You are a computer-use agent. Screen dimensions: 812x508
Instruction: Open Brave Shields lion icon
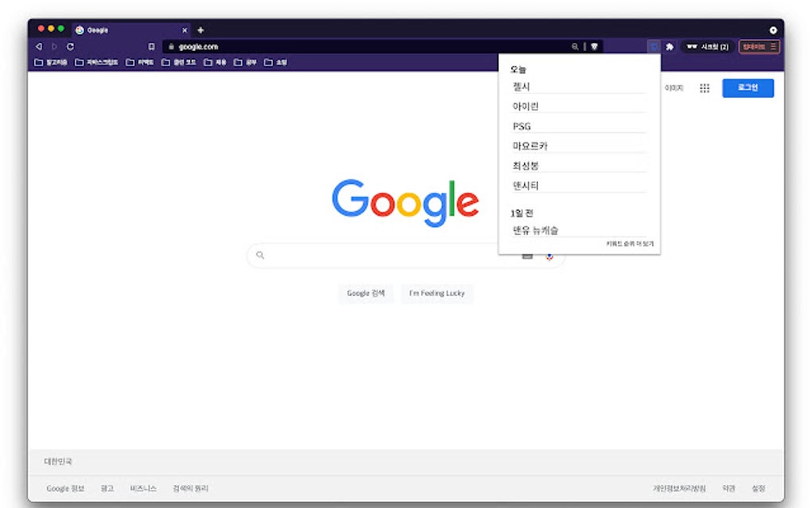595,47
